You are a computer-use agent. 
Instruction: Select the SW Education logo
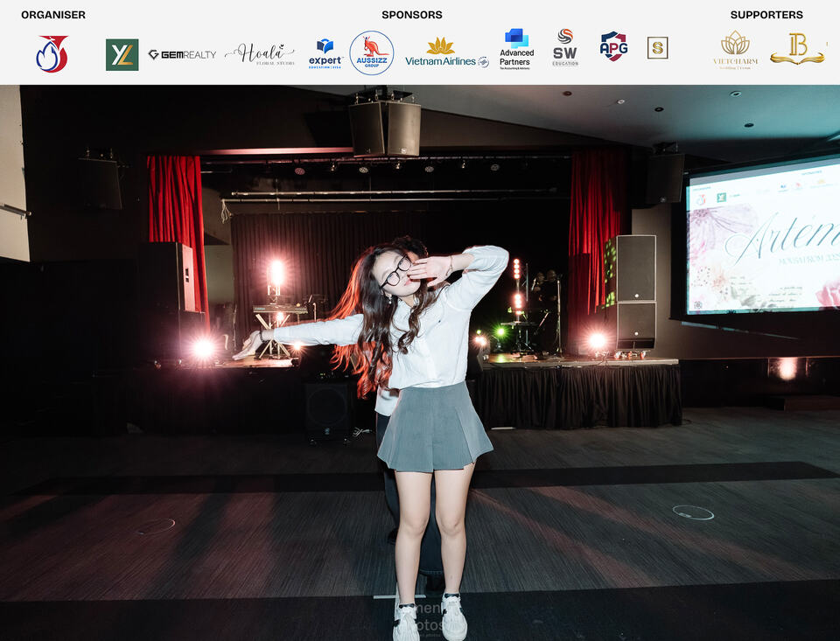pos(565,48)
